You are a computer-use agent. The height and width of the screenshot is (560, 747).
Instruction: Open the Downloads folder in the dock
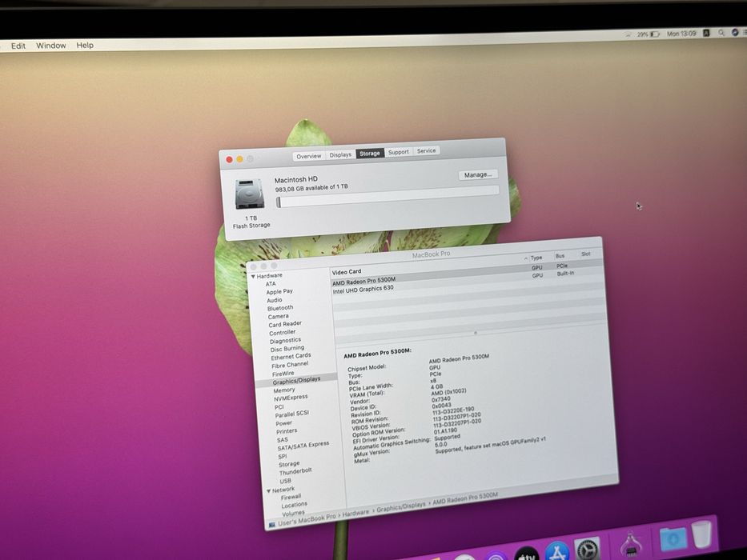[673, 539]
